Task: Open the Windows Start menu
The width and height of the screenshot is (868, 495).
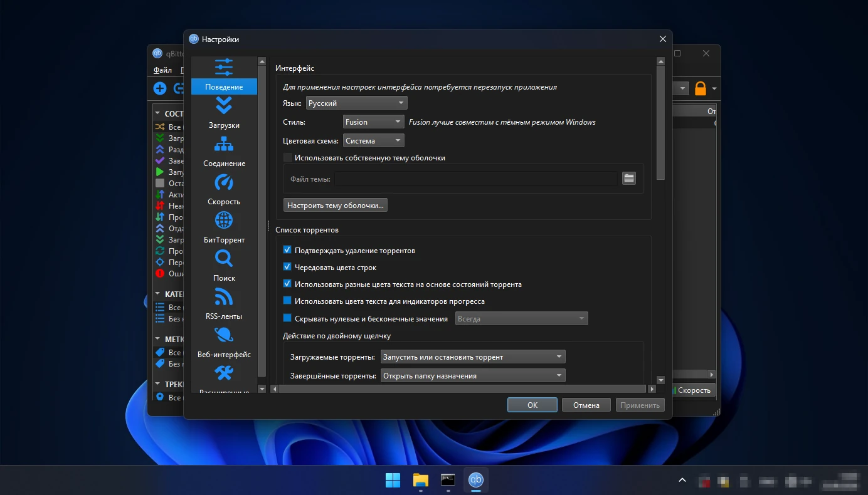Action: pyautogui.click(x=393, y=481)
